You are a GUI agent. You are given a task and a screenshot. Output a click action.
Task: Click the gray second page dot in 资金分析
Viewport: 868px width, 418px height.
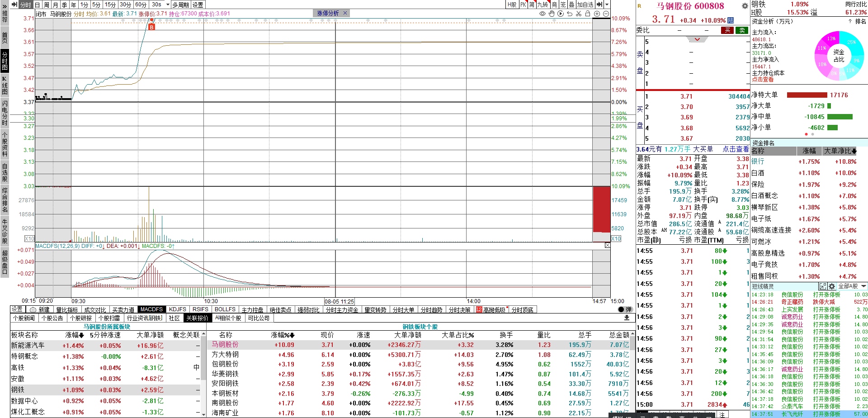[812, 134]
